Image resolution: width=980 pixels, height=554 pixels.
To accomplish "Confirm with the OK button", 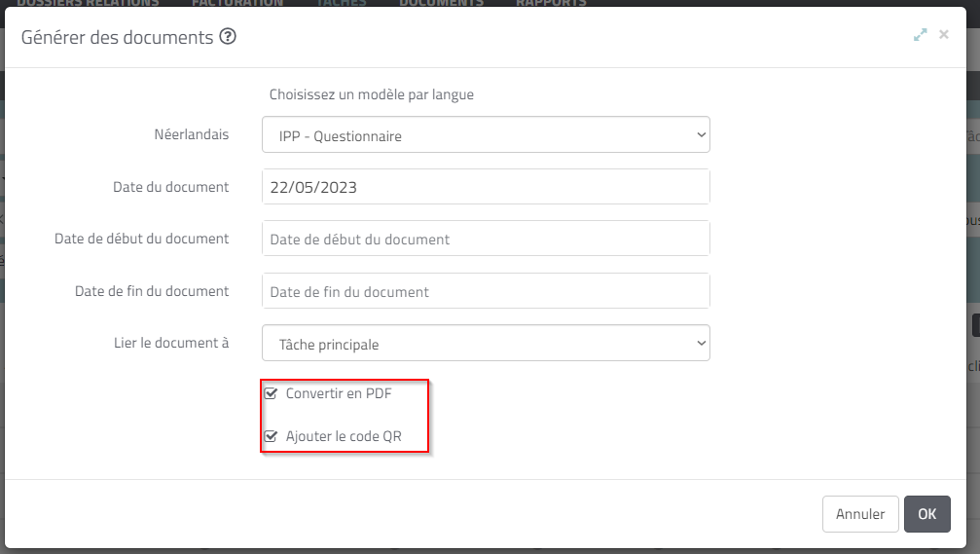I will coord(926,514).
